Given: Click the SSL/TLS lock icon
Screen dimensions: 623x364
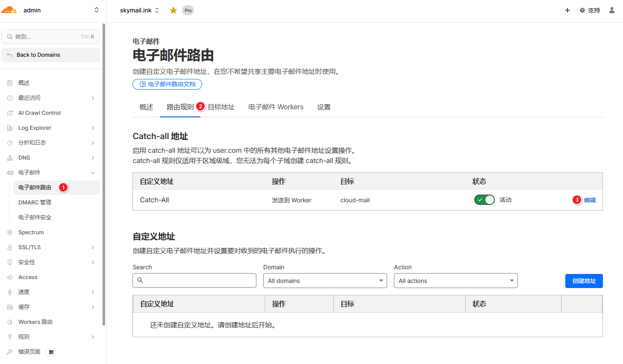Looking at the screenshot, I should pyautogui.click(x=10, y=248).
